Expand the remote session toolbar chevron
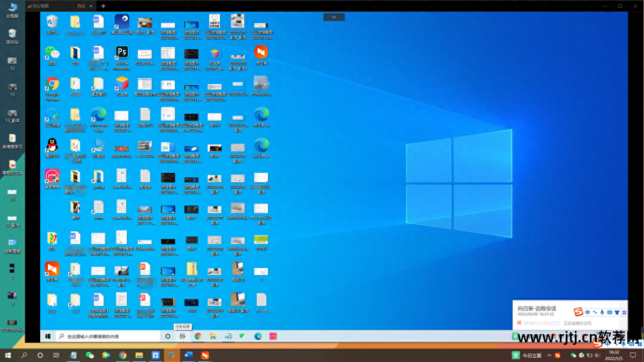This screenshot has width=644, height=362. pyautogui.click(x=334, y=17)
